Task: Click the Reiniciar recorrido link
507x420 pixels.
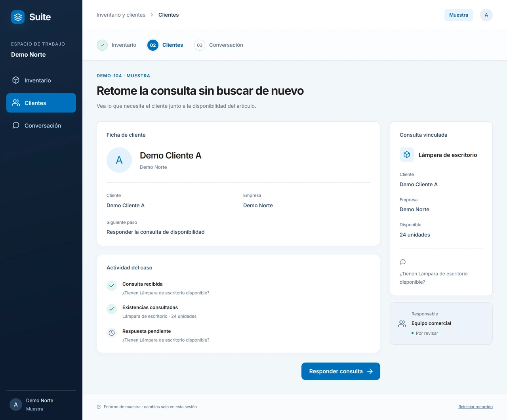Action: [475, 407]
